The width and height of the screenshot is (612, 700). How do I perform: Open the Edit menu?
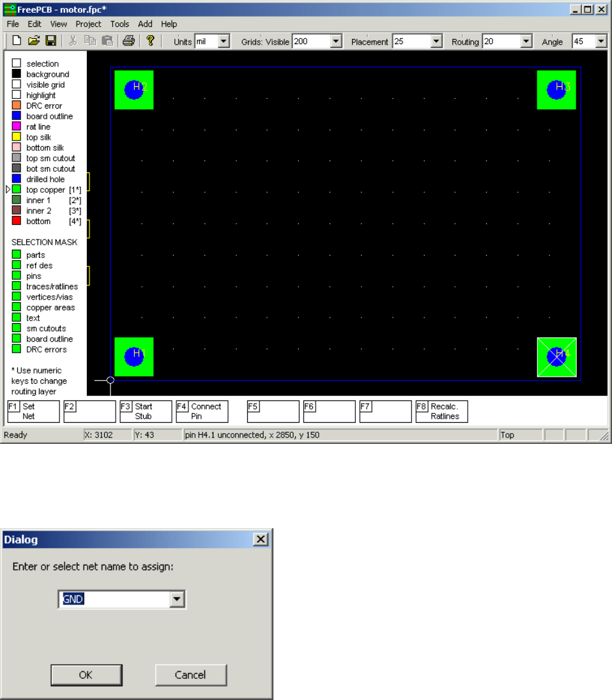(34, 24)
